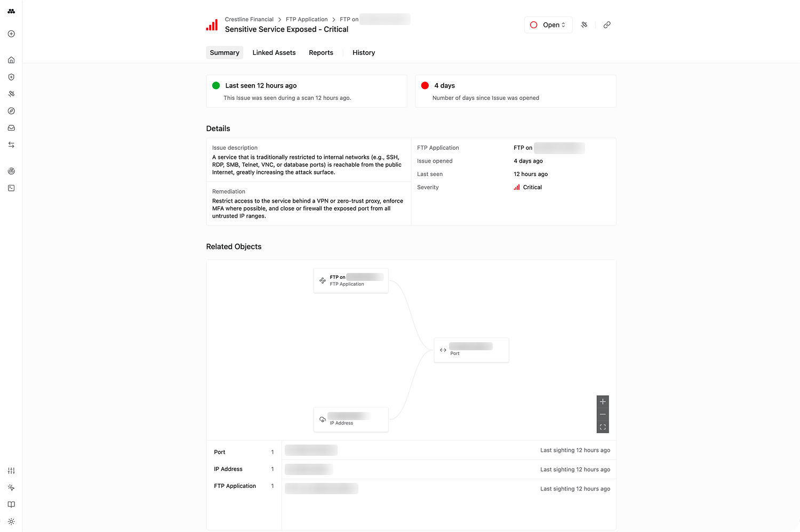Click the app logo in the sidebar
The height and width of the screenshot is (532, 800).
click(11, 11)
